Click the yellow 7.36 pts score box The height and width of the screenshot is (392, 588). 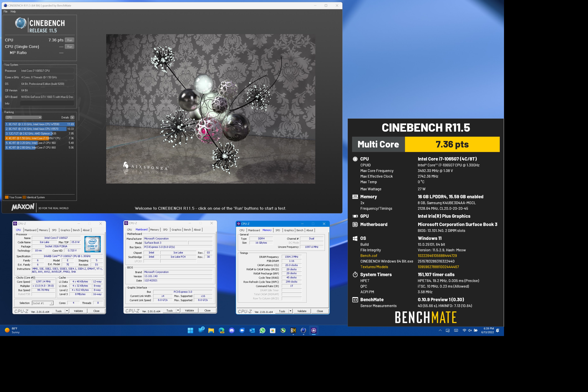click(x=452, y=144)
